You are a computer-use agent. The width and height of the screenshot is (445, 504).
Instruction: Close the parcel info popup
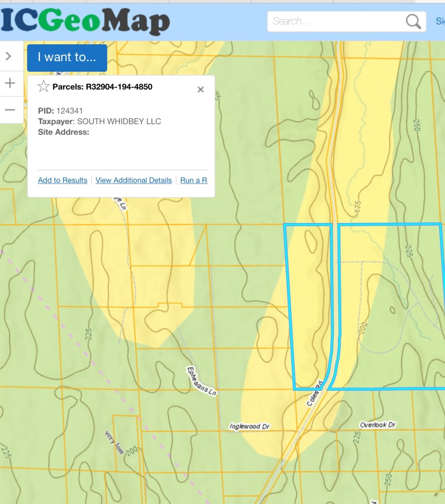tap(200, 90)
